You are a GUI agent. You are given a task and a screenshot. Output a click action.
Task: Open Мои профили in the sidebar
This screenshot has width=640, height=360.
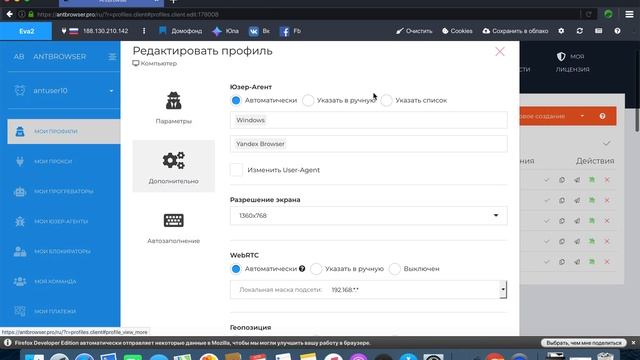pos(64,131)
